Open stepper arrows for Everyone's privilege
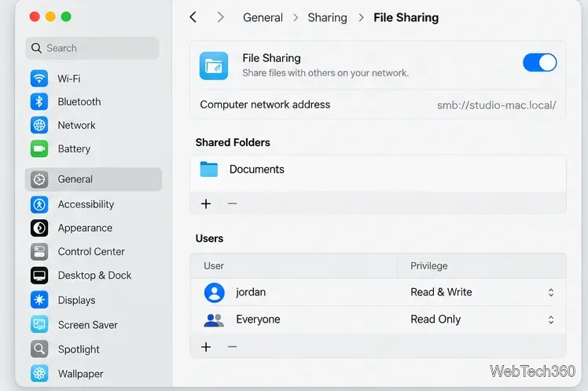Viewport: 588px width, 391px height. (551, 320)
